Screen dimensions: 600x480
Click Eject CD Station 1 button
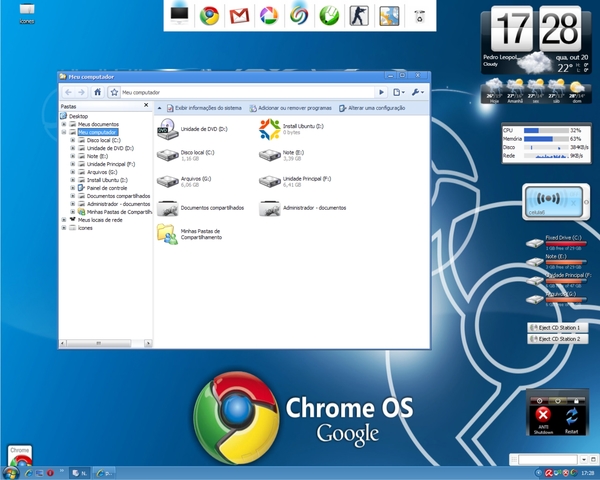coord(558,328)
